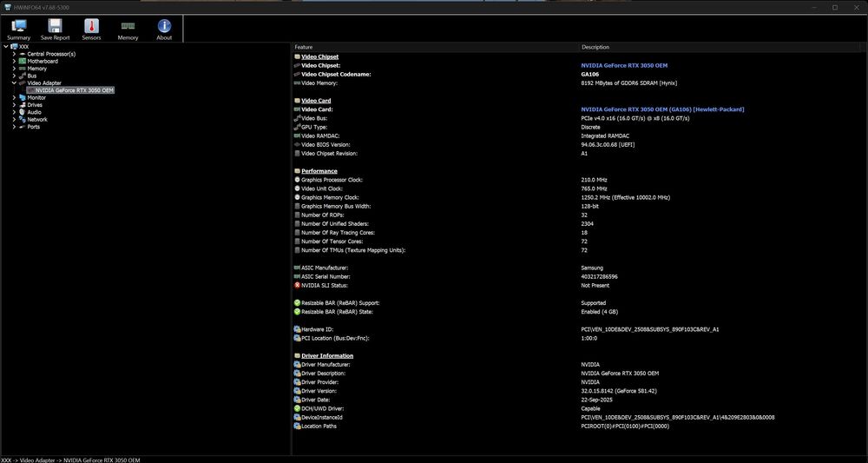868x463 pixels.
Task: Click the Central Processor(s) chip icon
Action: click(x=23, y=54)
